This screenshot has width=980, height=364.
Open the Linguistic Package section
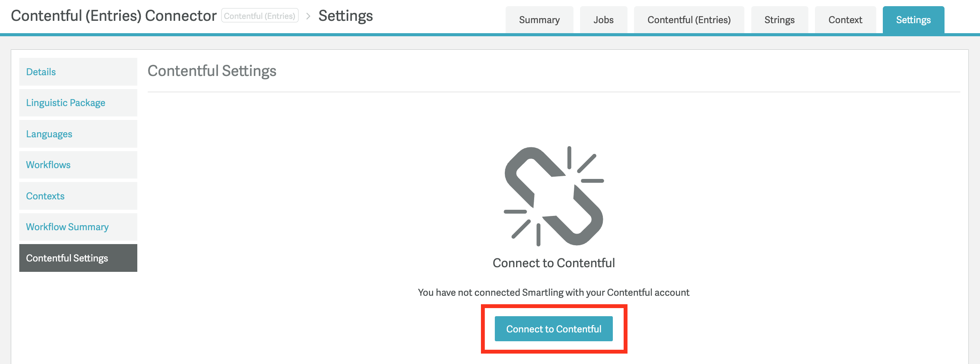[66, 103]
